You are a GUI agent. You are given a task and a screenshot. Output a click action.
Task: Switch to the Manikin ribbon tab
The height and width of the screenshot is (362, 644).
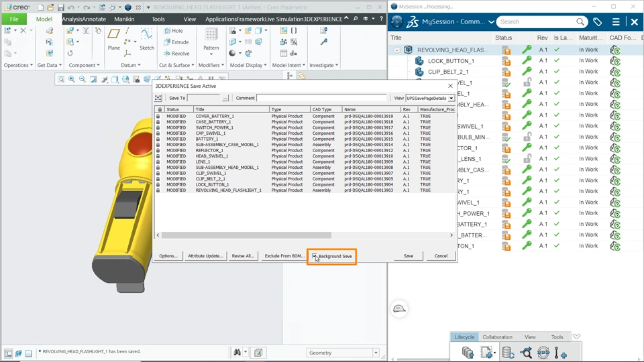[124, 19]
